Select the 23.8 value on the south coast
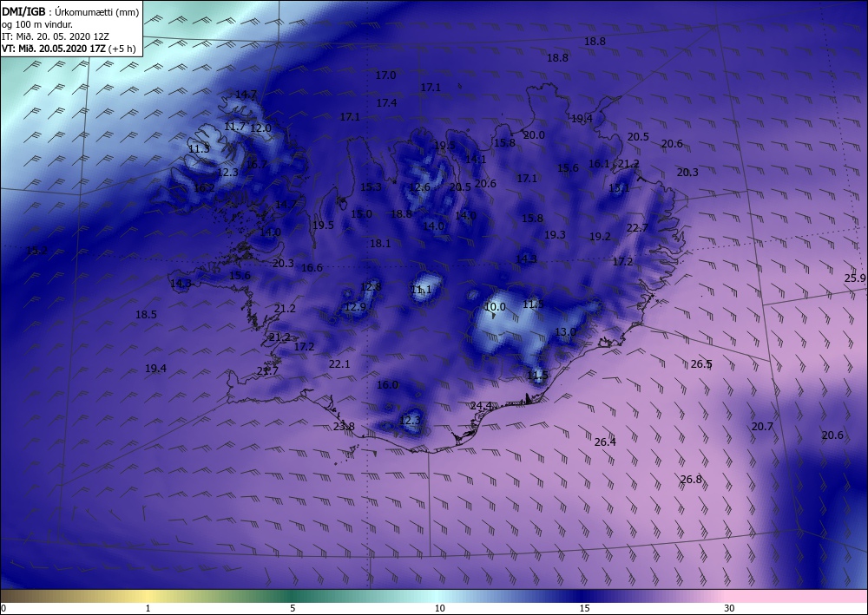The width and height of the screenshot is (868, 615). 345,427
